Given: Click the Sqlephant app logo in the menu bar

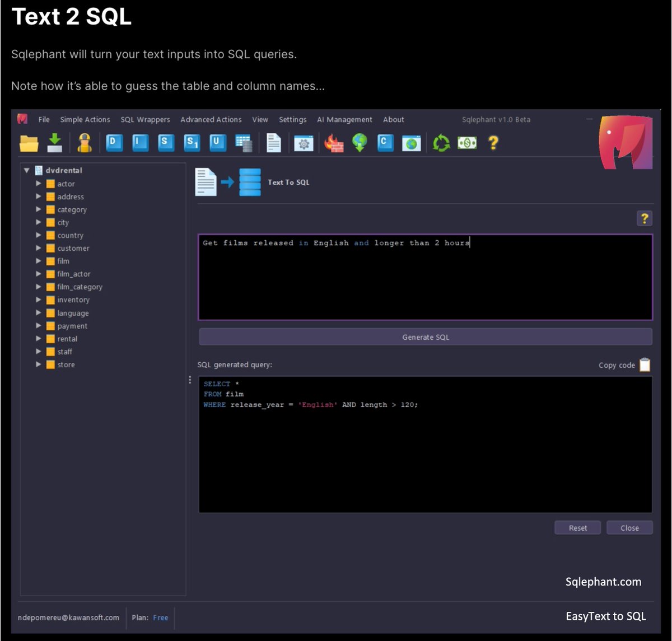Looking at the screenshot, I should point(22,119).
